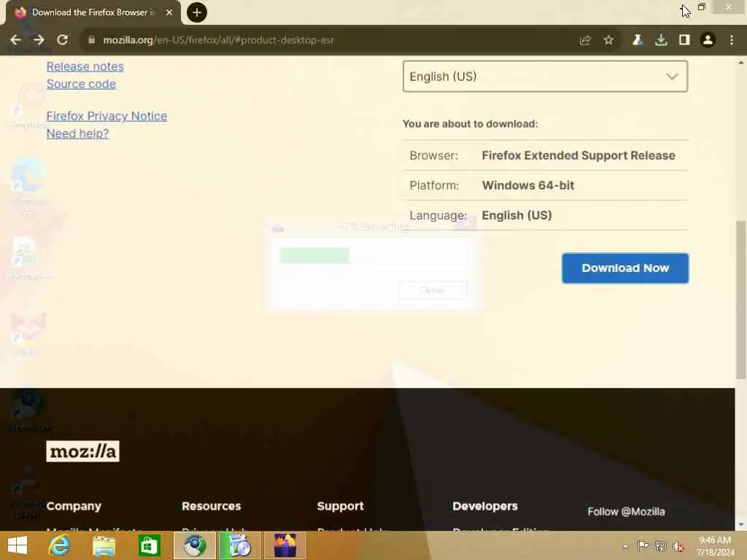Viewport: 747px width, 560px height.
Task: Click the Company footer heading
Action: click(x=74, y=506)
